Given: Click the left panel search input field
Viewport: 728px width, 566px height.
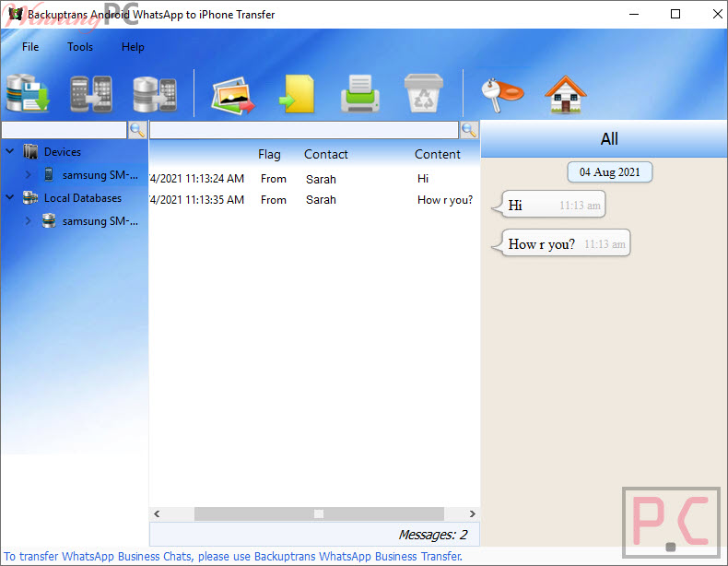Looking at the screenshot, I should coord(65,130).
